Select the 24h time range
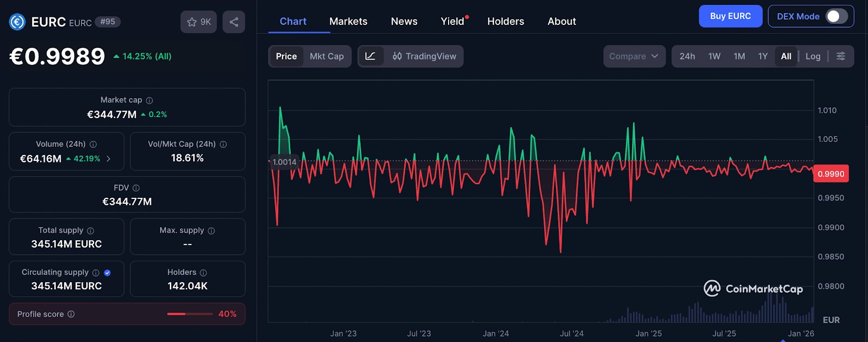The image size is (868, 342). click(687, 56)
